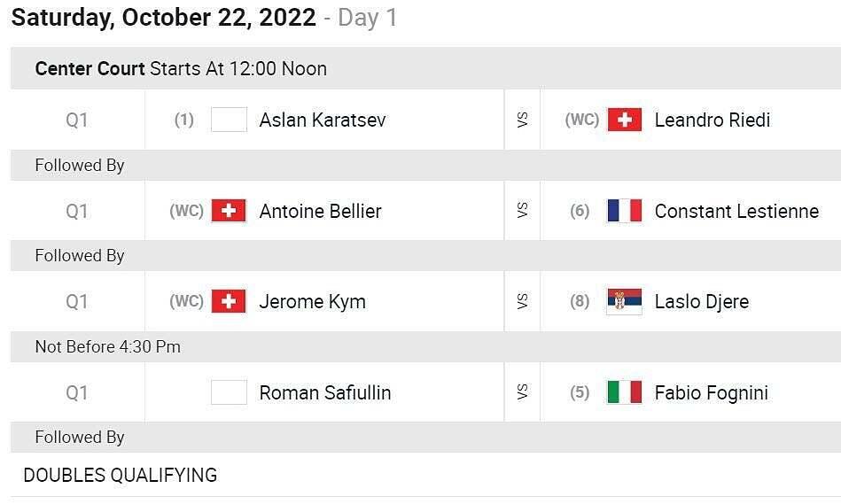
Task: Click the Swiss flag next to Leandro Riedi
Action: coord(624,120)
